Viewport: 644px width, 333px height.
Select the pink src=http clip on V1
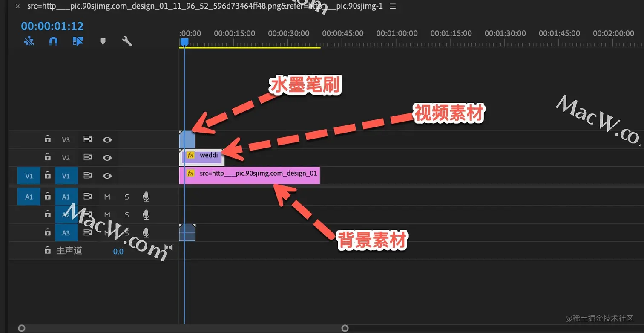tap(249, 176)
